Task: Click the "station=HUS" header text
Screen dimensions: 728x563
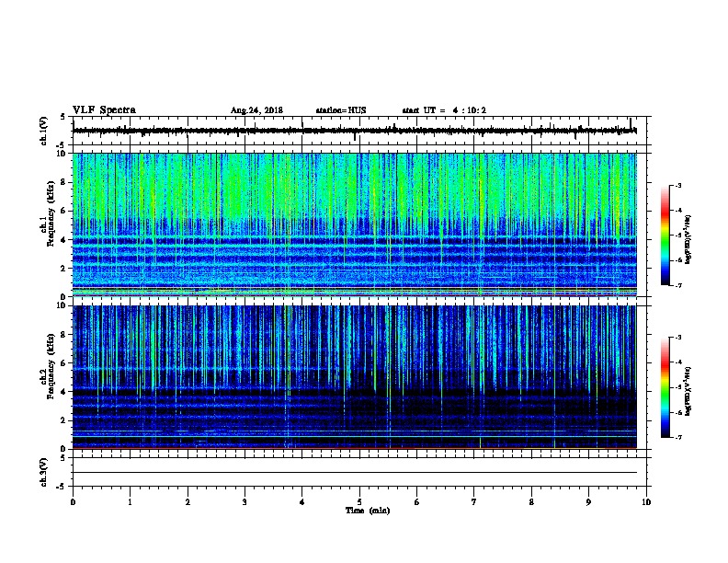Action: click(x=341, y=110)
